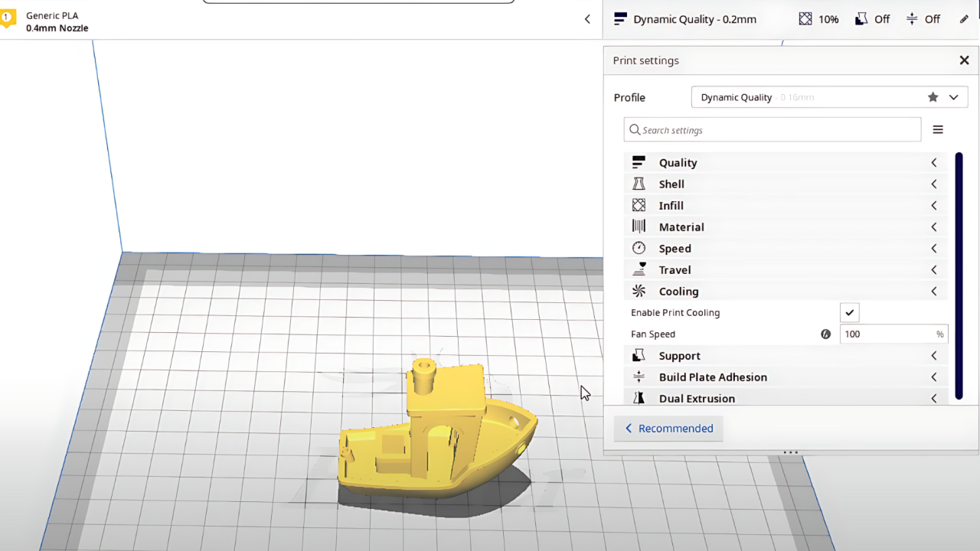
Task: Toggle the profile favorite star
Action: point(933,97)
